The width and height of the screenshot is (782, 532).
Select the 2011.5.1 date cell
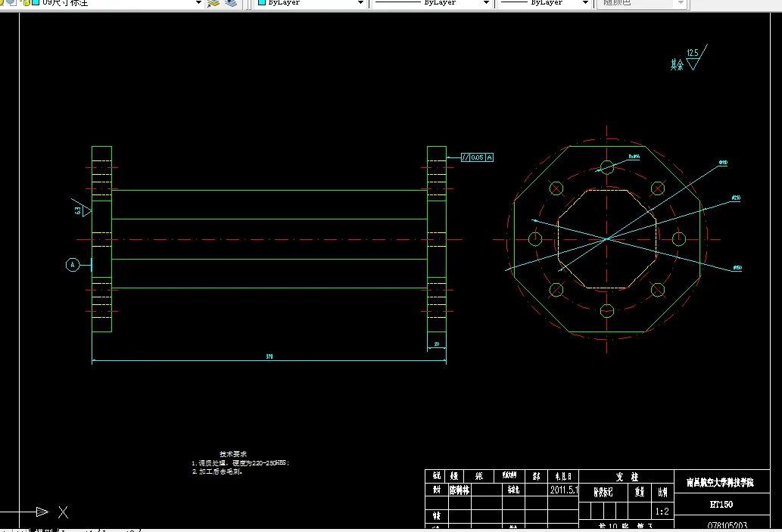point(563,490)
